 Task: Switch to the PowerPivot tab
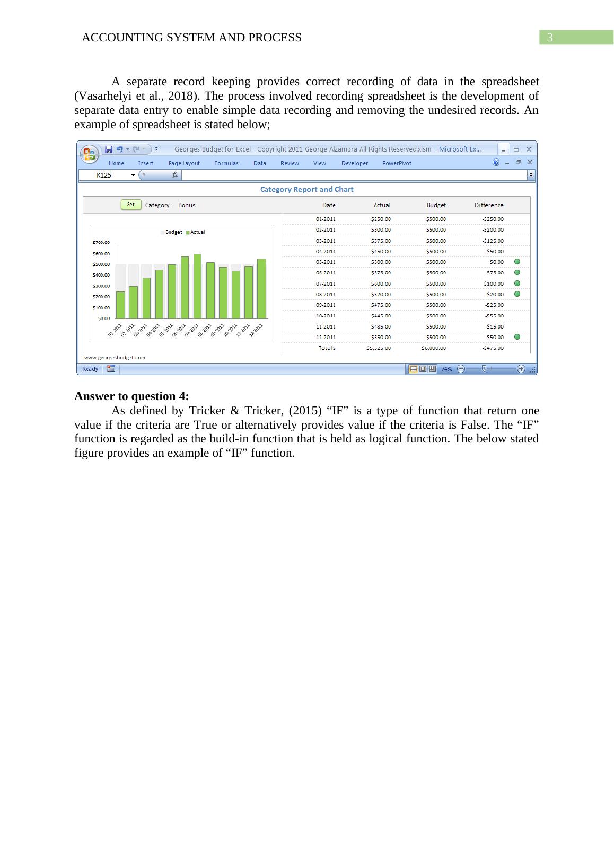(397, 163)
